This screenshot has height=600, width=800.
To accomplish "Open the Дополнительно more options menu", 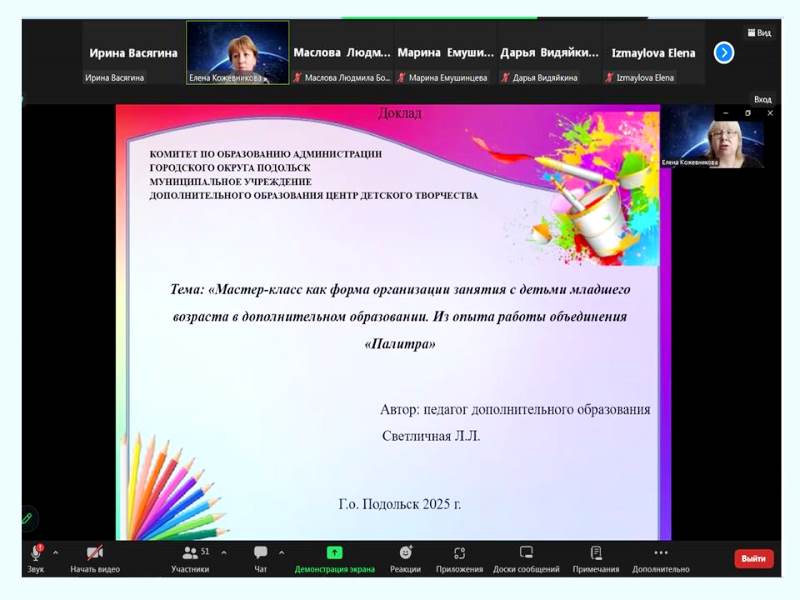I will point(661,558).
